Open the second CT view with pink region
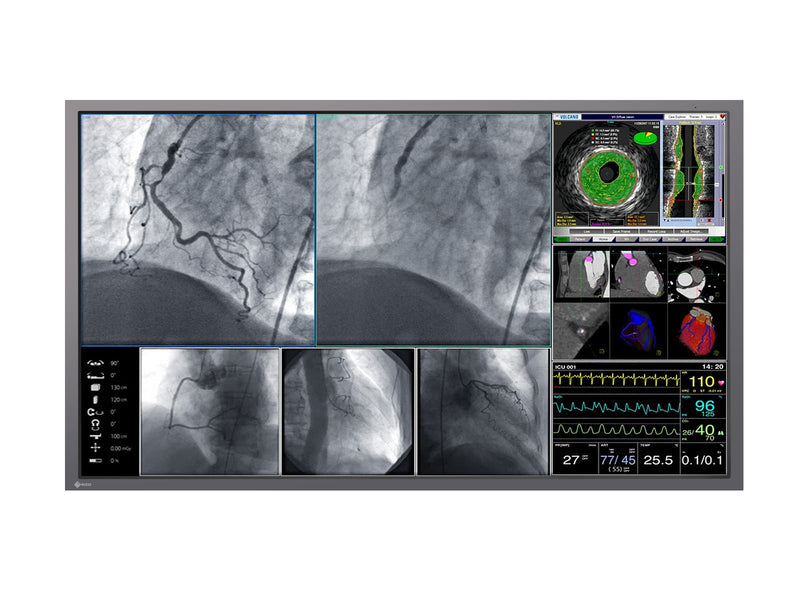This screenshot has height=600, width=800. point(639,274)
